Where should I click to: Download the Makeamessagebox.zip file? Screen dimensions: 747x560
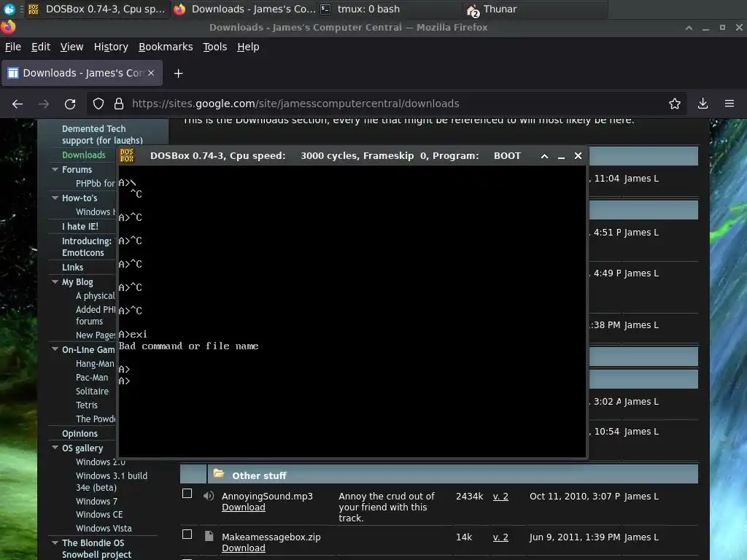coord(244,548)
